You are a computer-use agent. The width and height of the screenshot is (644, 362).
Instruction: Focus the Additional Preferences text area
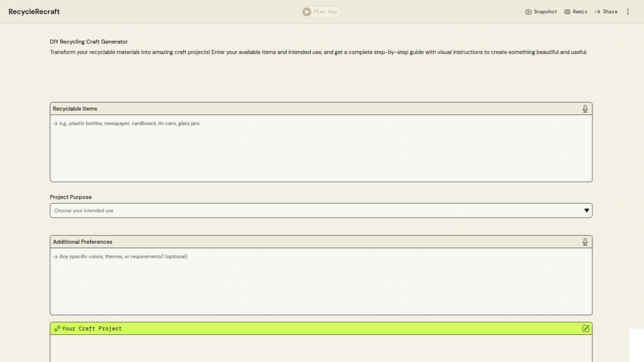[x=321, y=282]
